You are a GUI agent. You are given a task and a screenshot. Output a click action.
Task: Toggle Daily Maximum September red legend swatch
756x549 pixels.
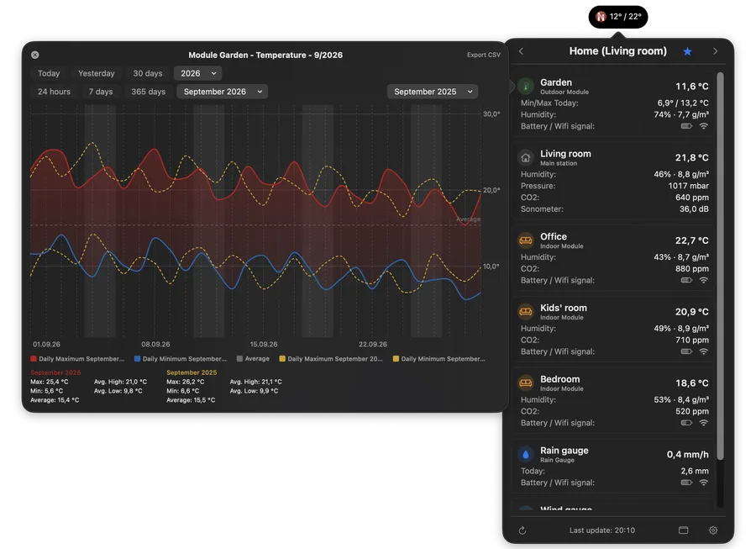[34, 359]
